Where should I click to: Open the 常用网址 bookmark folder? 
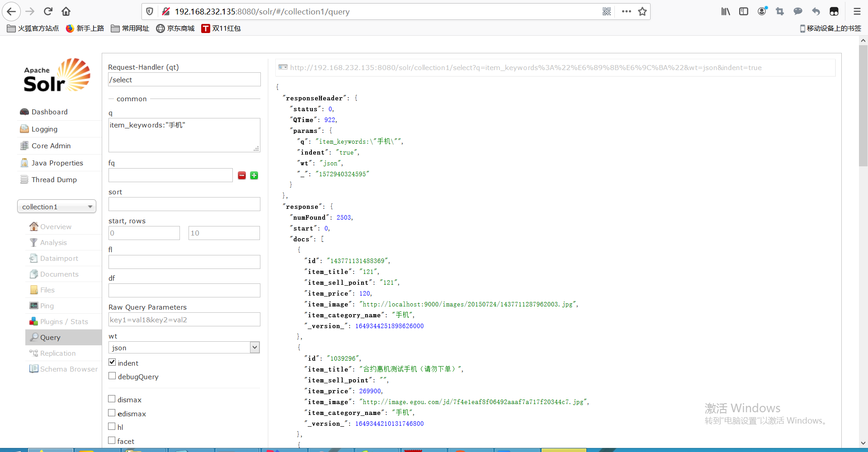click(x=130, y=28)
